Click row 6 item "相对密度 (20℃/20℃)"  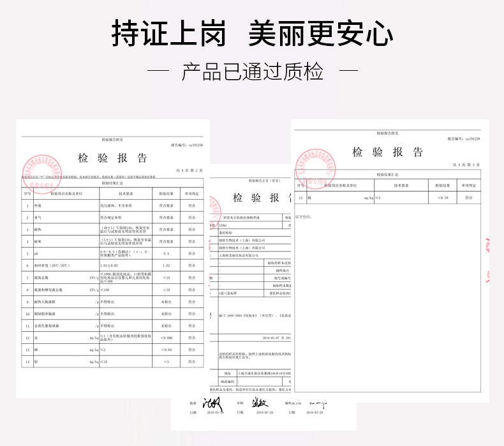coord(52,265)
